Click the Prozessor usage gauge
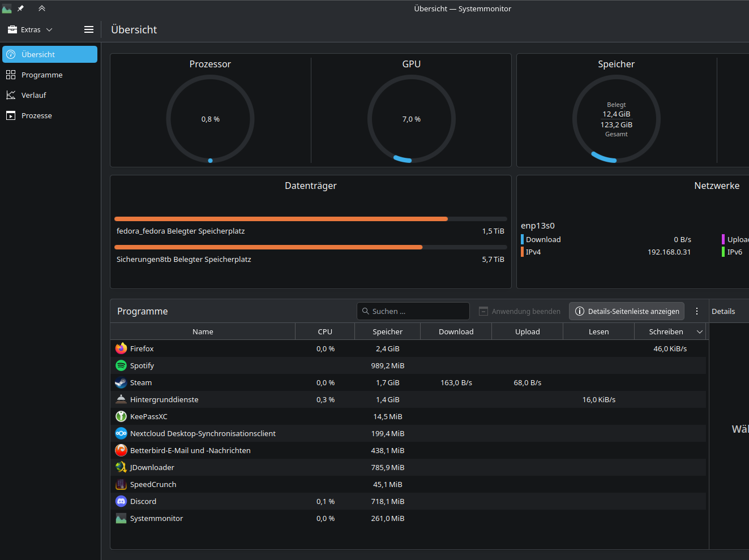 tap(210, 119)
